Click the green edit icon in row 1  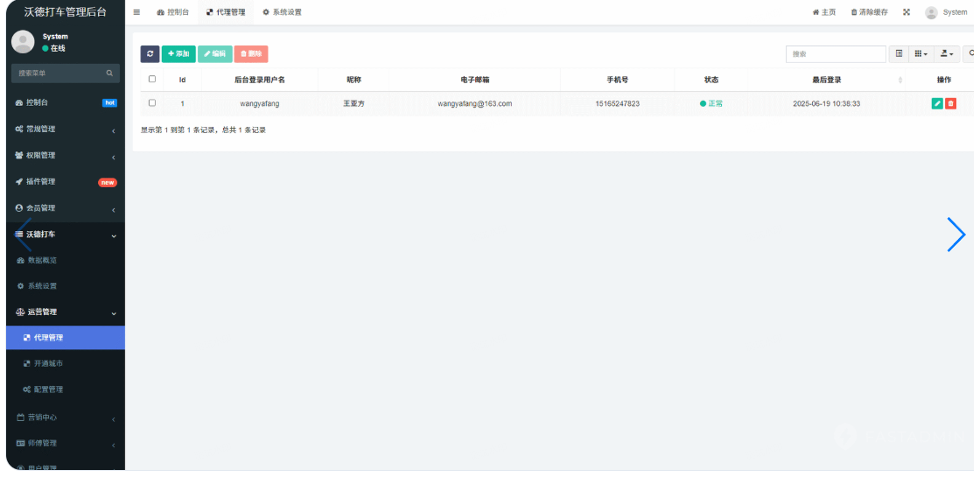[937, 103]
